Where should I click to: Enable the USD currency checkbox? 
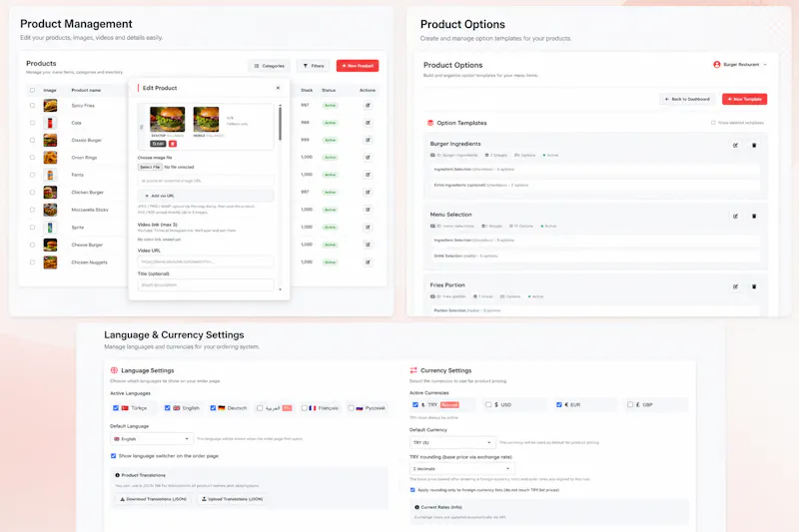488,404
